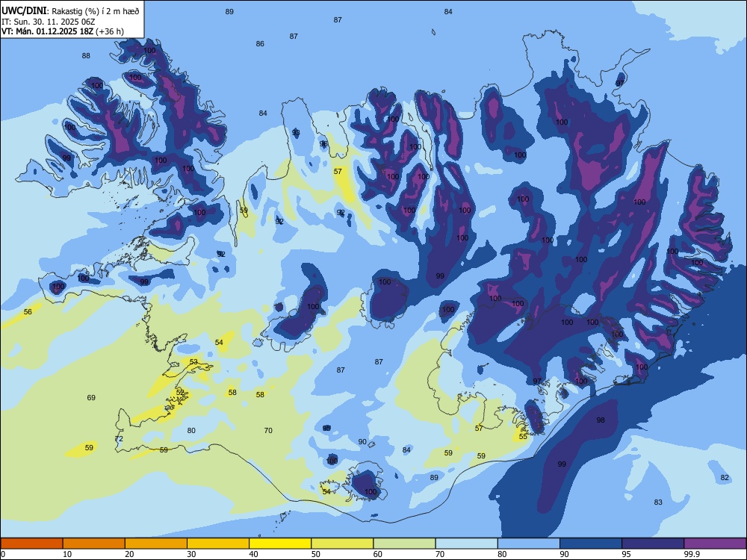Select the dark blue 90–95 legend swatch
Viewport: 747px width, 560px height.
coord(591,544)
